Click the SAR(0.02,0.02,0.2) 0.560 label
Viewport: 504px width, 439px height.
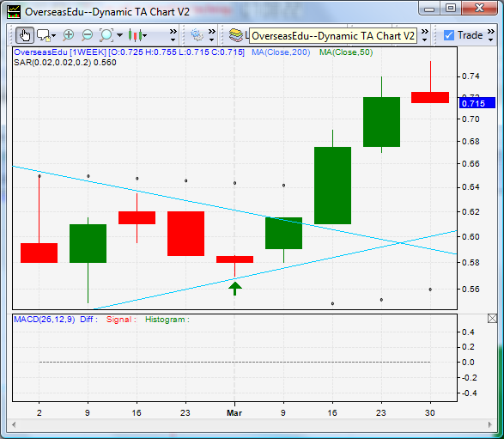(x=65, y=63)
